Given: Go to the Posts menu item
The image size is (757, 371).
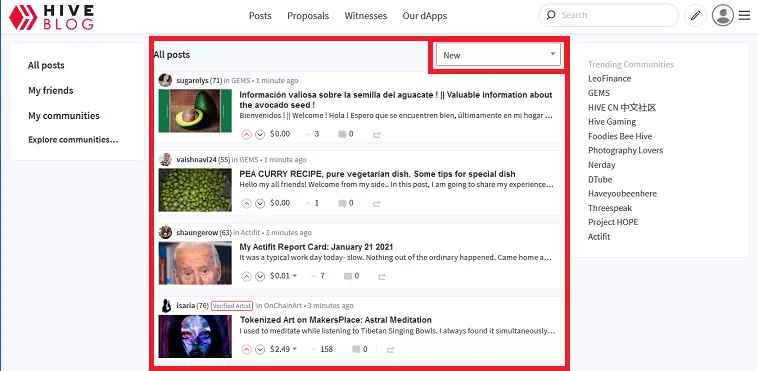Looking at the screenshot, I should point(260,16).
